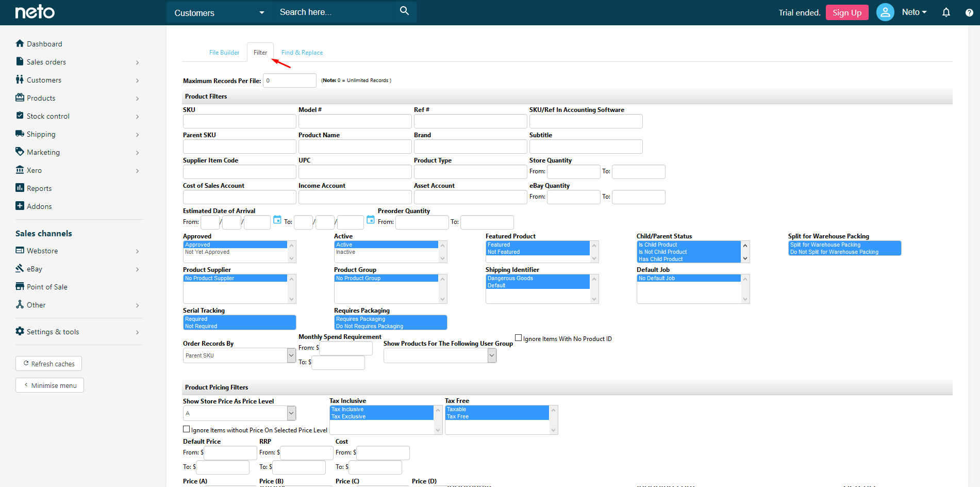Screen dimensions: 980x487
Task: Open the Estimated Date of Arrival From calendar
Action: 277,220
